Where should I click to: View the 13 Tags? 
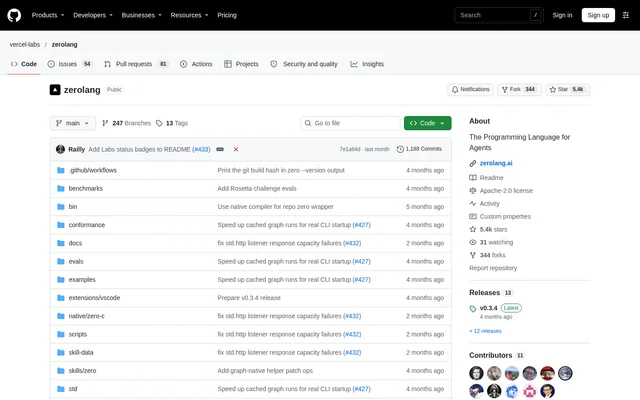tap(172, 123)
